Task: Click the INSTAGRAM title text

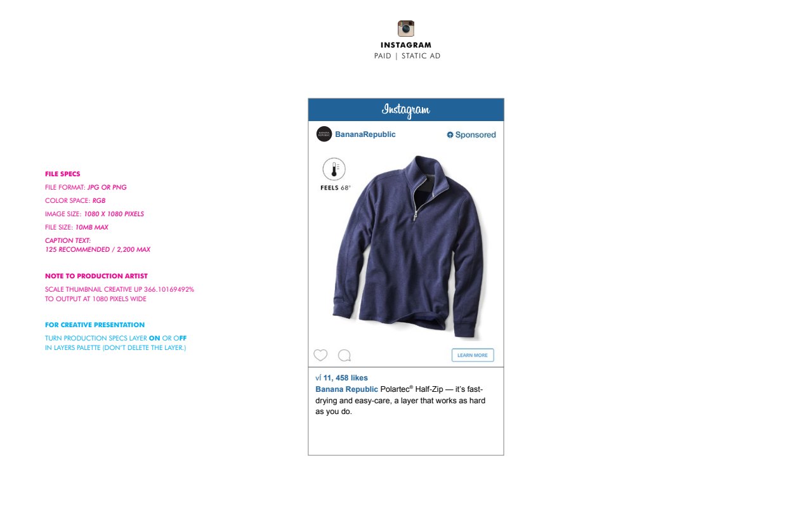Action: coord(406,45)
